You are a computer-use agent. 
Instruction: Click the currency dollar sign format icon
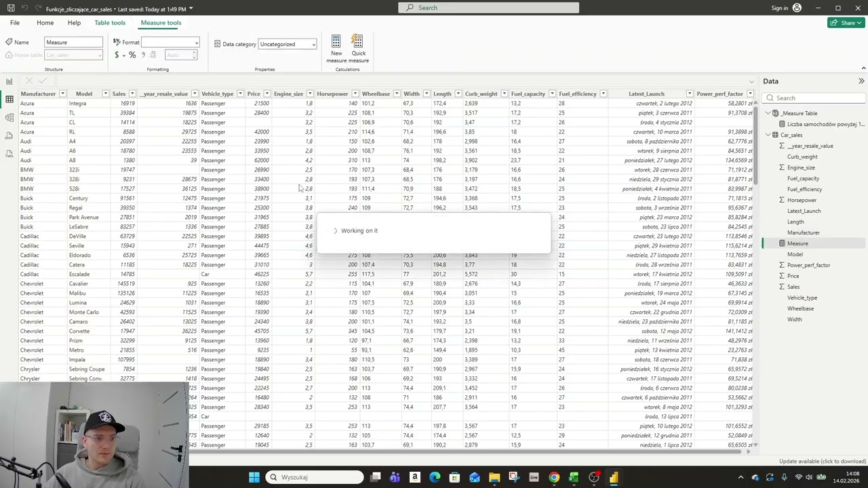117,55
